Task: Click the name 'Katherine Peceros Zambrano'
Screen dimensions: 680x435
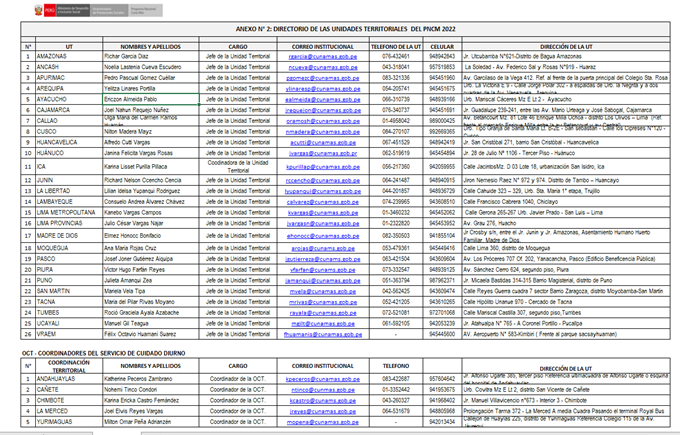Action: (x=138, y=379)
